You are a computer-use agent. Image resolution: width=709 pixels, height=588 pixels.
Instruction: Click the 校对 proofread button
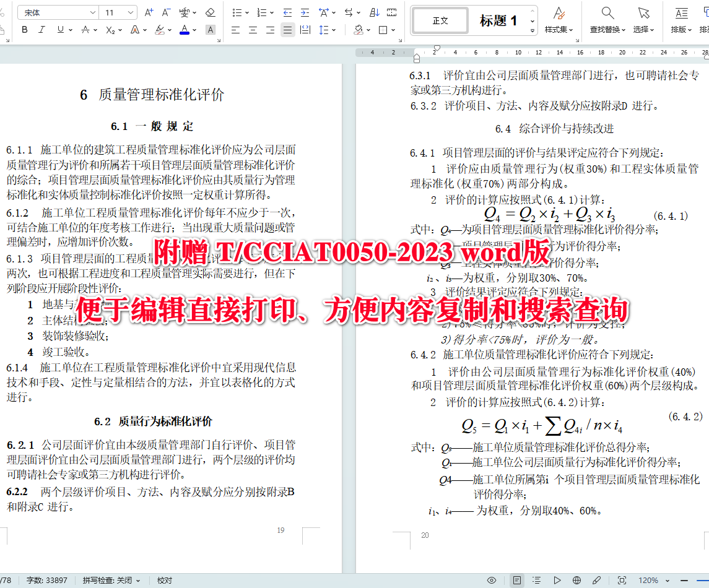164,580
